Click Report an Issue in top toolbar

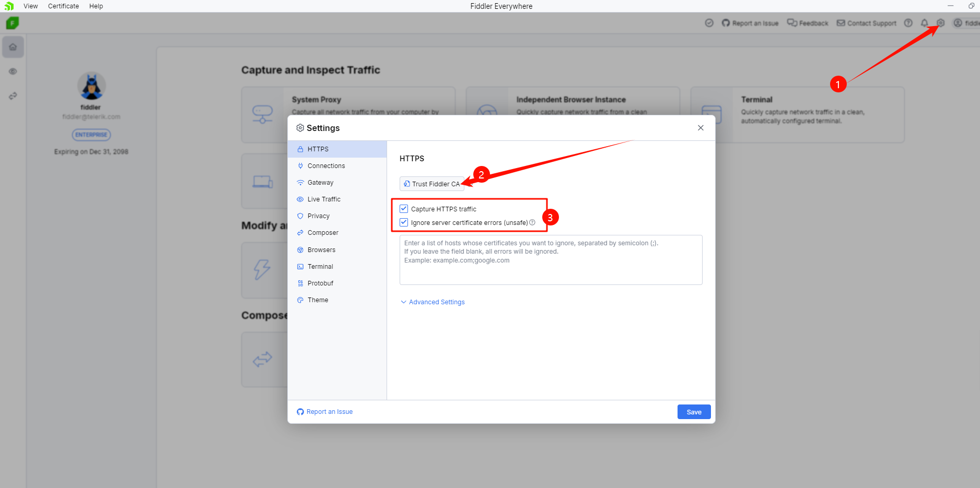tap(750, 23)
